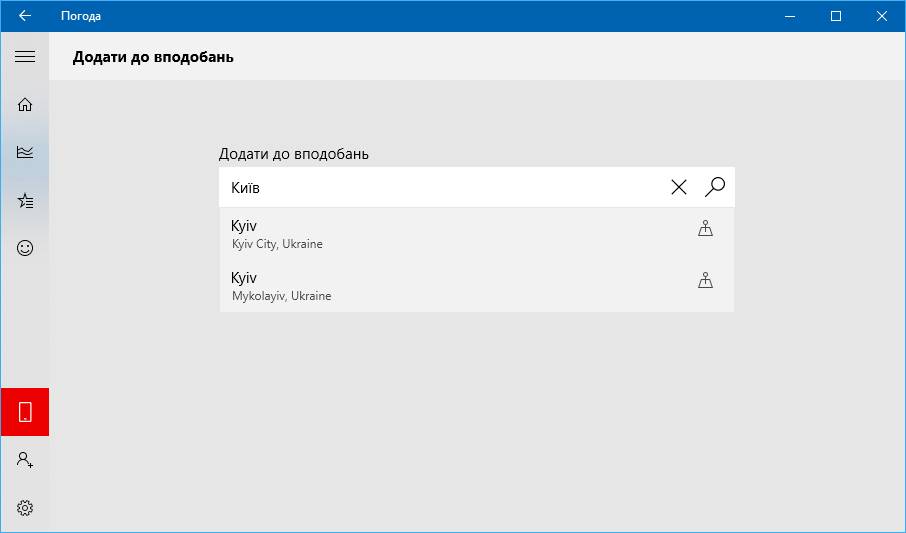Screen dimensions: 906x533
Task: Click map pin icon for Kyiv City
Action: [706, 228]
